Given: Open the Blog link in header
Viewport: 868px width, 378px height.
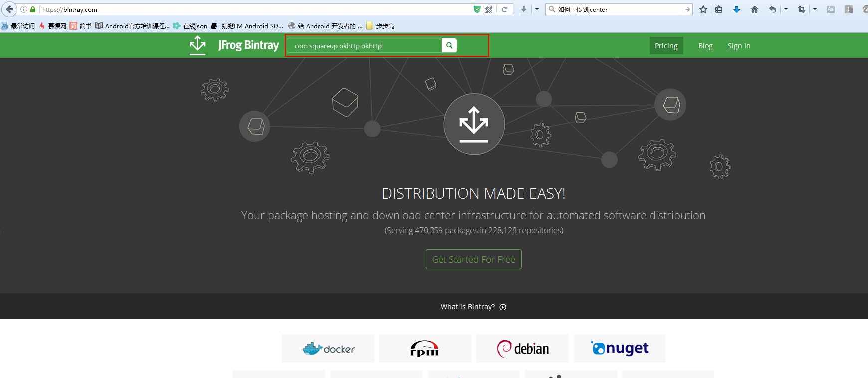Looking at the screenshot, I should (x=705, y=46).
